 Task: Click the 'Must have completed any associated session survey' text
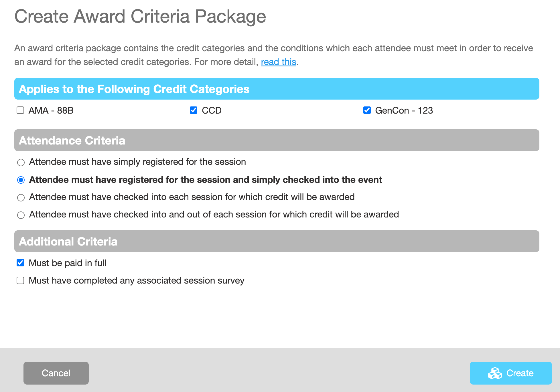[x=137, y=280]
